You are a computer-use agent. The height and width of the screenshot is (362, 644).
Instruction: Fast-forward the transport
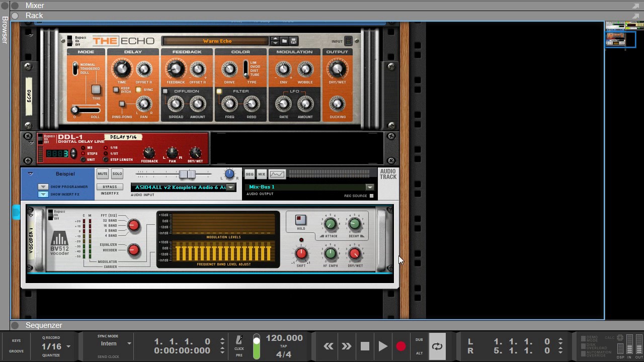coord(346,346)
